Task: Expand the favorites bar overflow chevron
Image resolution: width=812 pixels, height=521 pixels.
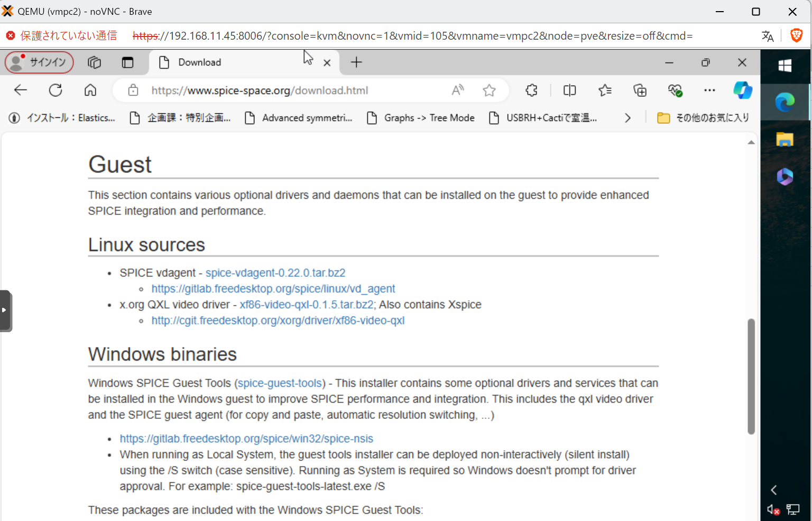Action: (628, 117)
